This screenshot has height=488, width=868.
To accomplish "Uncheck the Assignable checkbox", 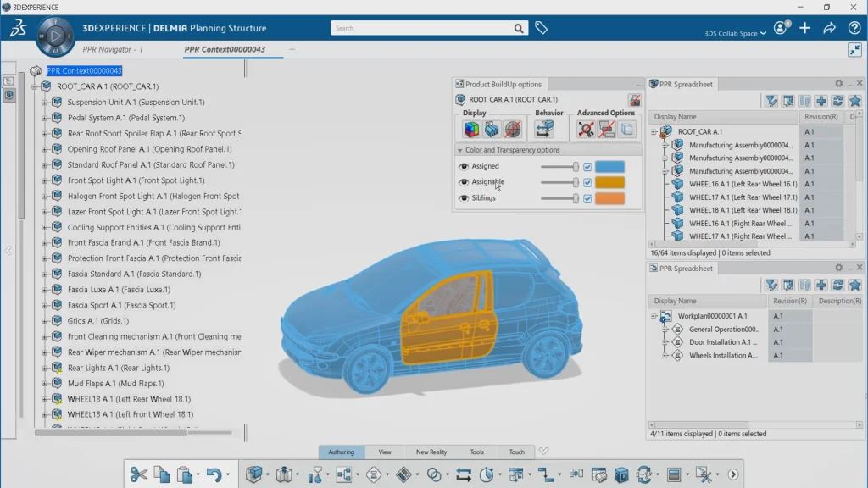I will (587, 182).
